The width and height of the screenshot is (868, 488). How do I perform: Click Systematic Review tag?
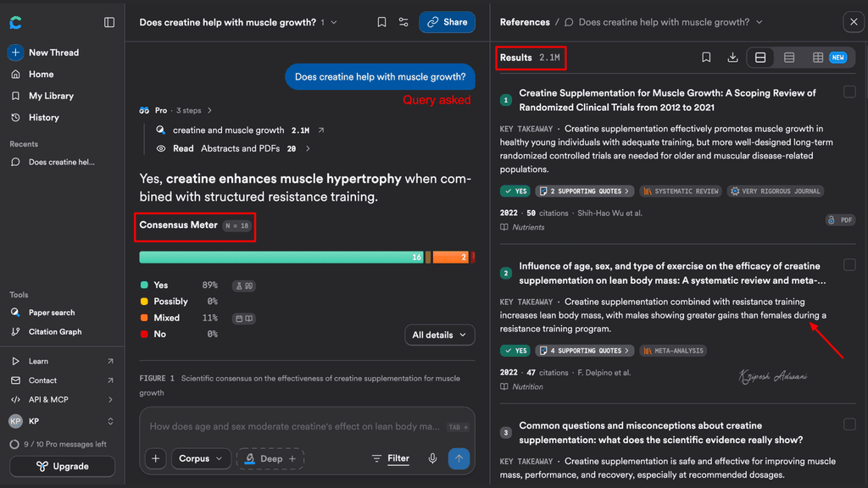(681, 191)
